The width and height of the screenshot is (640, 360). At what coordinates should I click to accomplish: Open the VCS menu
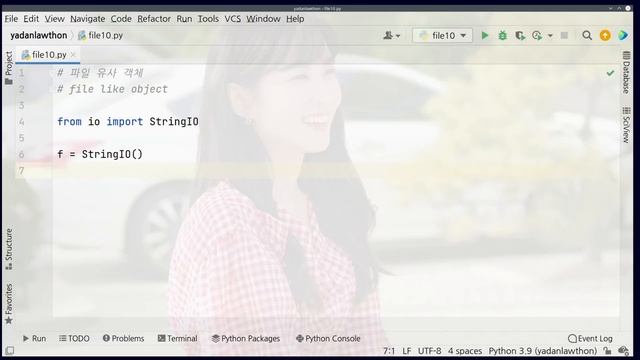(x=233, y=19)
